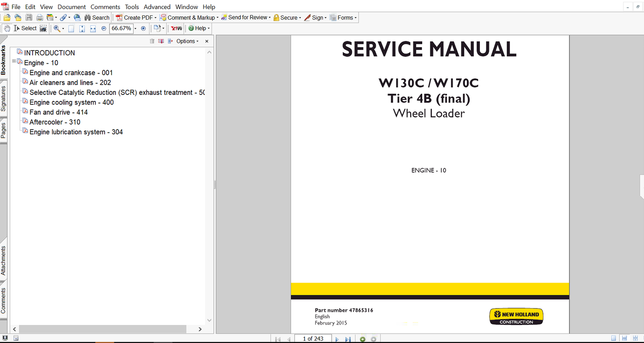Go to the last page
This screenshot has width=644, height=343.
[x=348, y=339]
